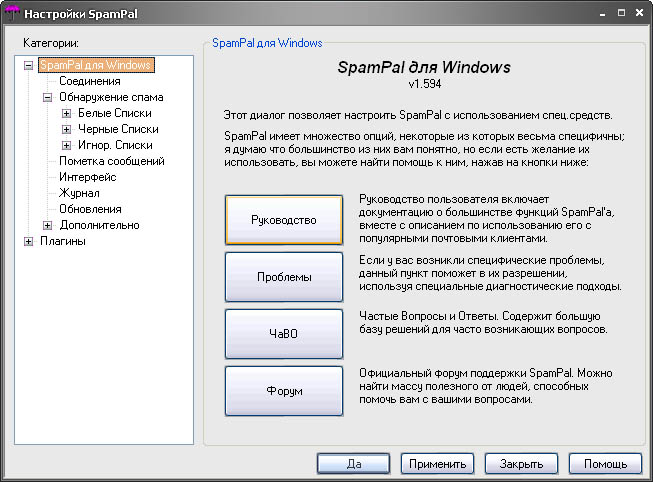The height and width of the screenshot is (482, 653).
Task: Collapse the Обнаружение спама node
Action: [x=47, y=97]
